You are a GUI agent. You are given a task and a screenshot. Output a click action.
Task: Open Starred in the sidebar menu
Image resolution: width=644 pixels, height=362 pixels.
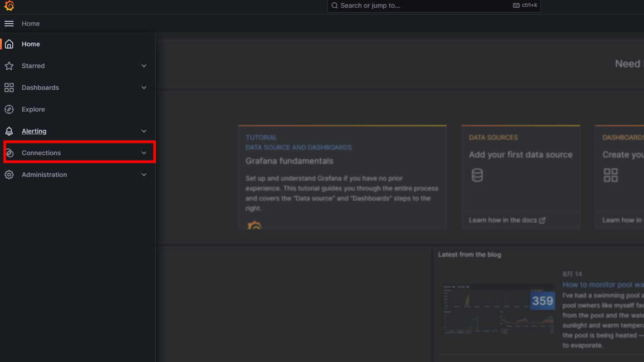click(x=33, y=66)
